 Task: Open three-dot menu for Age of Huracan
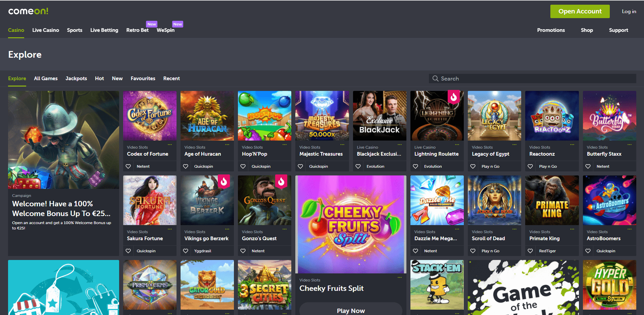tap(227, 145)
